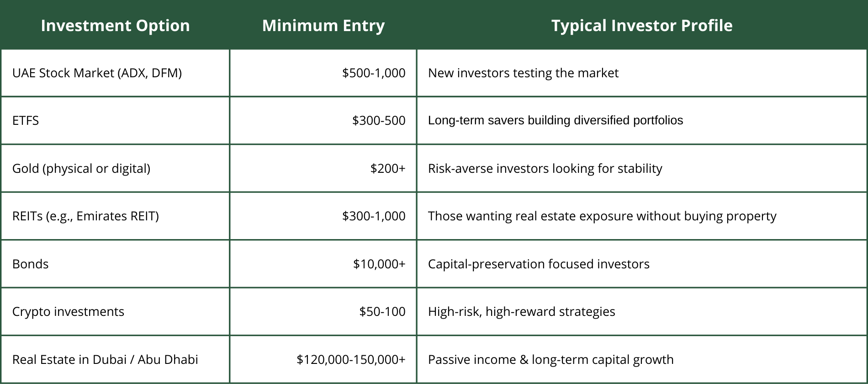Select the $300-500 entry amount
868x384 pixels.
coord(379,121)
